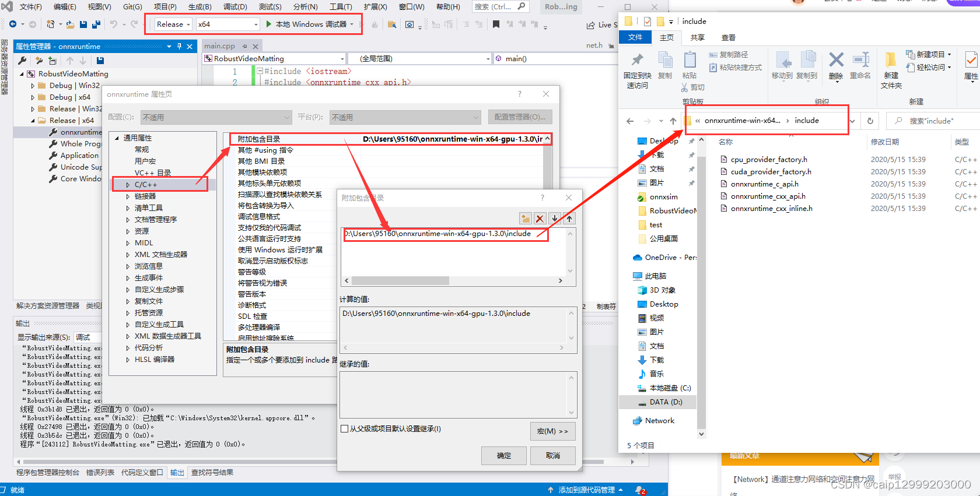Open the 显示输出来源 调试 dropdown
Image resolution: width=980 pixels, height=496 pixels.
pyautogui.click(x=87, y=337)
